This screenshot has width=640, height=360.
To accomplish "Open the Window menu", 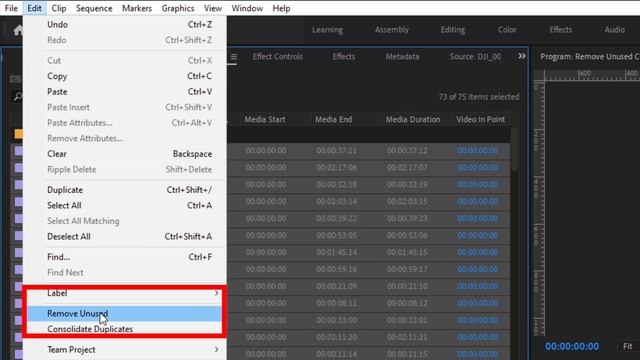I will 247,8.
